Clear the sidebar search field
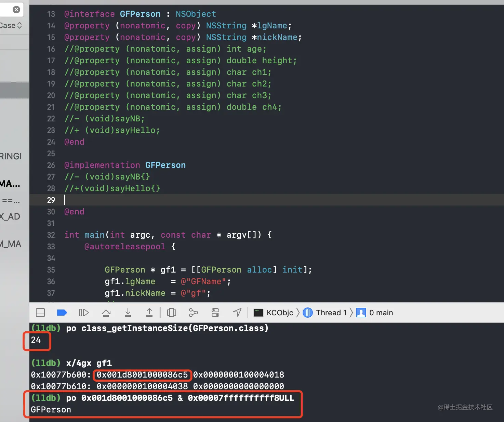The width and height of the screenshot is (504, 422). pyautogui.click(x=16, y=10)
